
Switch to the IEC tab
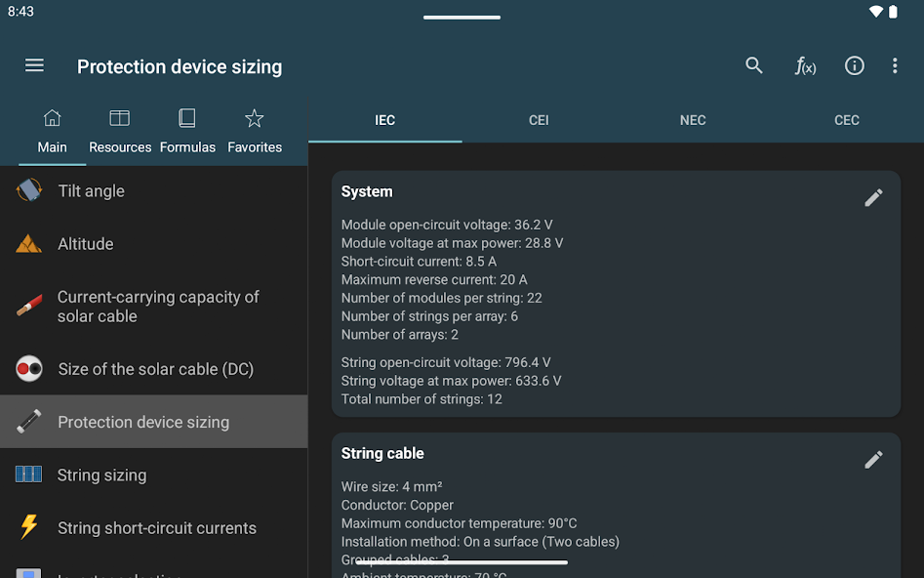point(384,120)
